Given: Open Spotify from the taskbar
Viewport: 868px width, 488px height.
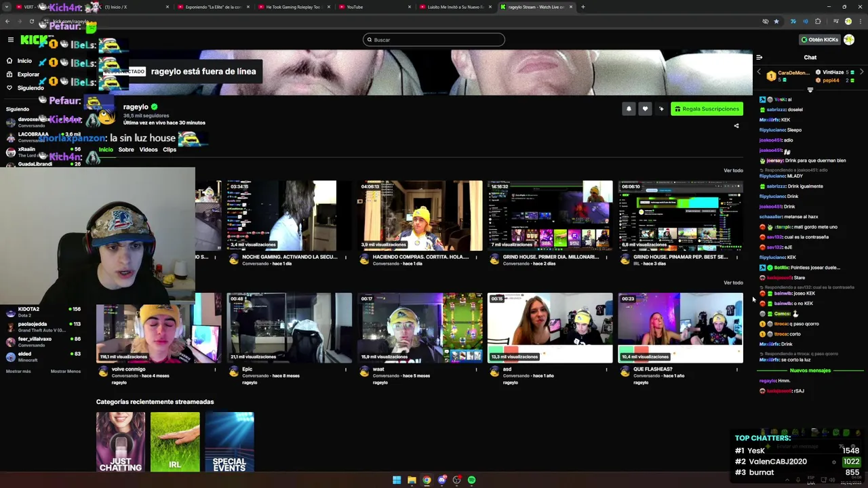Looking at the screenshot, I should tap(471, 480).
